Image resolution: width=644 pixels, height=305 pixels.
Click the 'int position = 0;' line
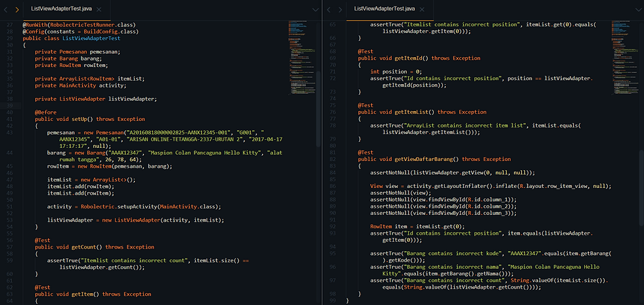pyautogui.click(x=396, y=72)
